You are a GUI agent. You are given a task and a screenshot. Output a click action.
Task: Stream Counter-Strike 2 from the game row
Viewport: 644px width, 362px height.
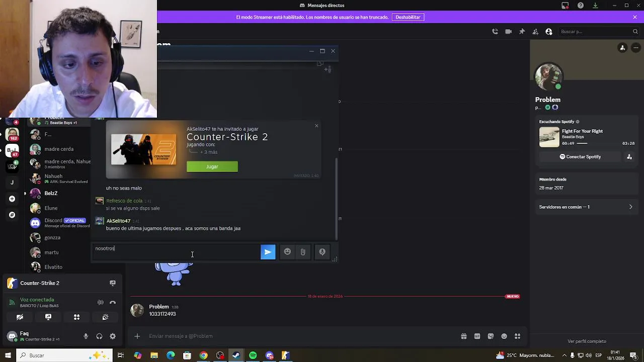tap(113, 283)
